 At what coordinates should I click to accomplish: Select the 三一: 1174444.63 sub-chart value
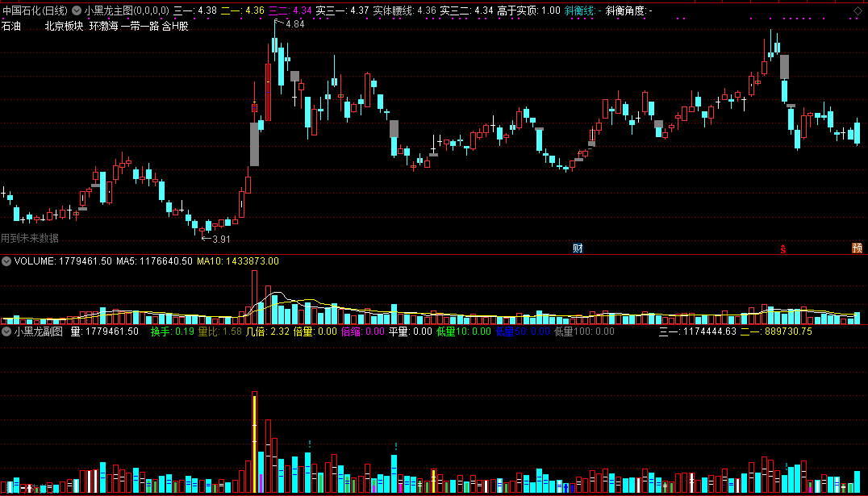[698, 331]
